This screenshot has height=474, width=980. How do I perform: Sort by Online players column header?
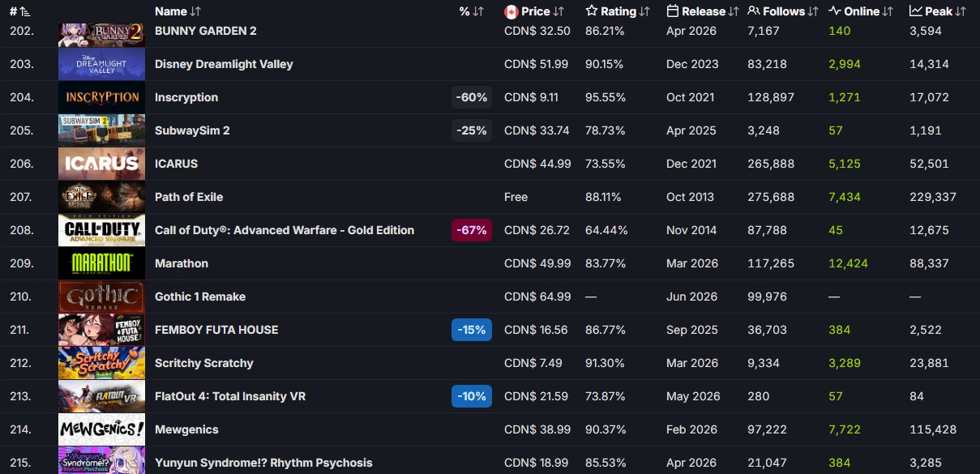tap(860, 11)
